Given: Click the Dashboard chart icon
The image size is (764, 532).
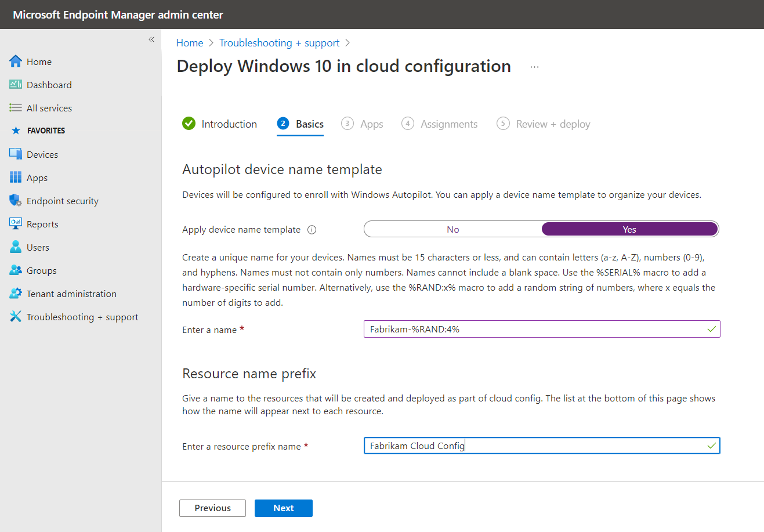Looking at the screenshot, I should [16, 85].
